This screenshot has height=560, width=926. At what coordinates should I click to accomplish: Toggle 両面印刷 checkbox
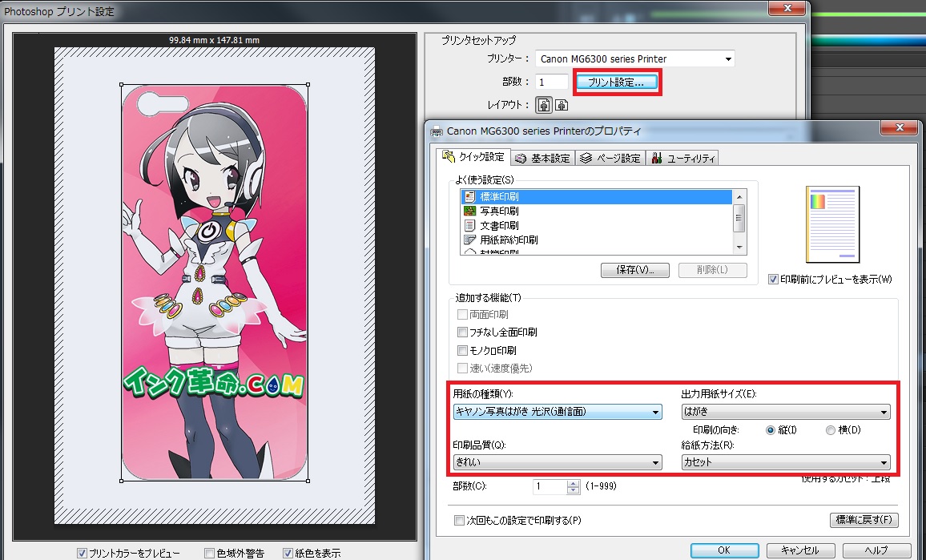tap(462, 315)
